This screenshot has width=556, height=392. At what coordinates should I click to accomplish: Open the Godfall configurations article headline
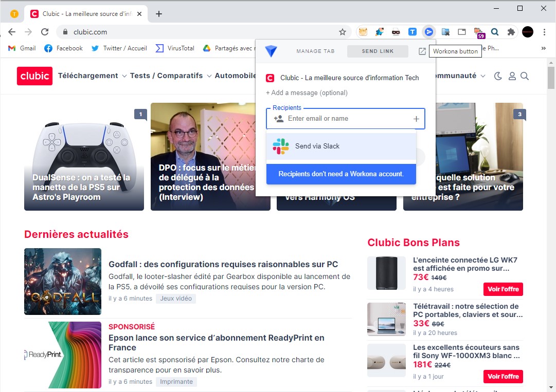click(x=223, y=264)
